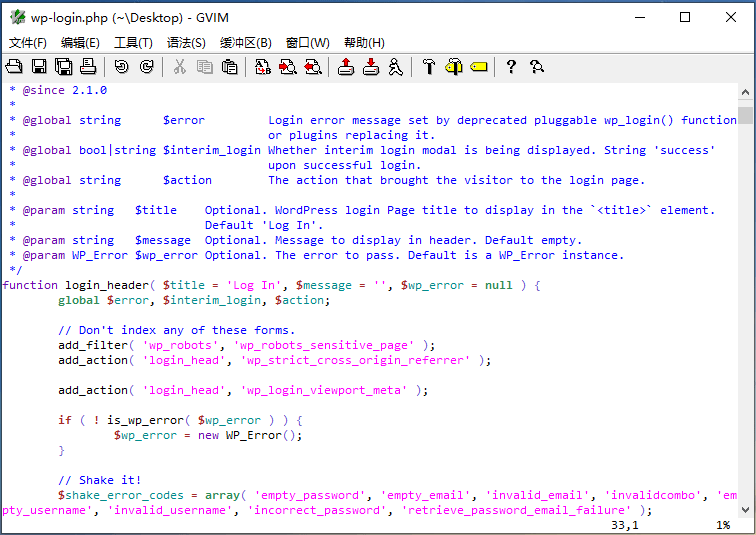Open Find and Replace toolbar icon
Screen dimensions: 756x535
[263, 67]
